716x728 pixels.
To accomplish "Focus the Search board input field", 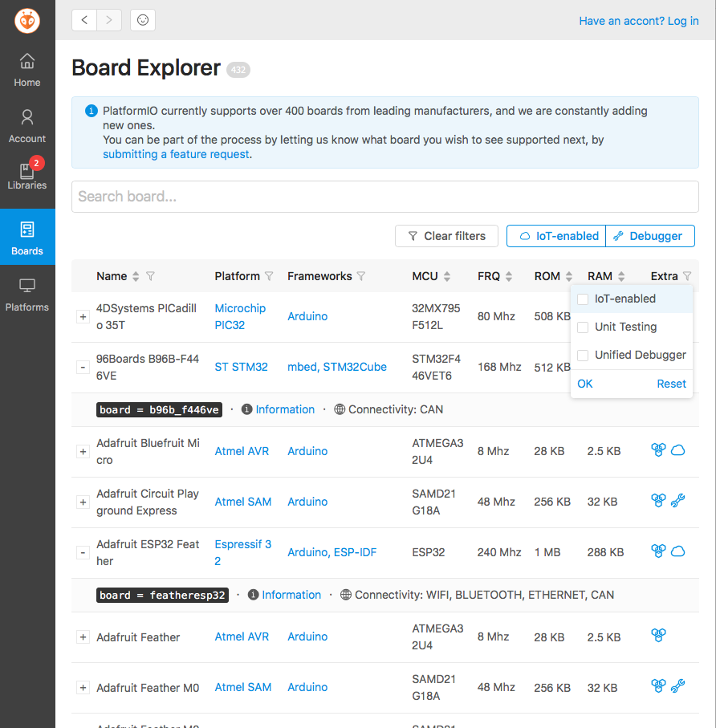I will point(385,197).
